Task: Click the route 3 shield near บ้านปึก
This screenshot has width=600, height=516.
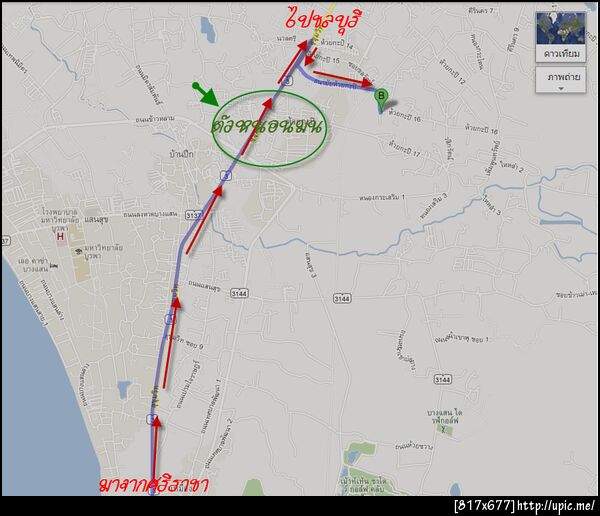Action: (227, 176)
